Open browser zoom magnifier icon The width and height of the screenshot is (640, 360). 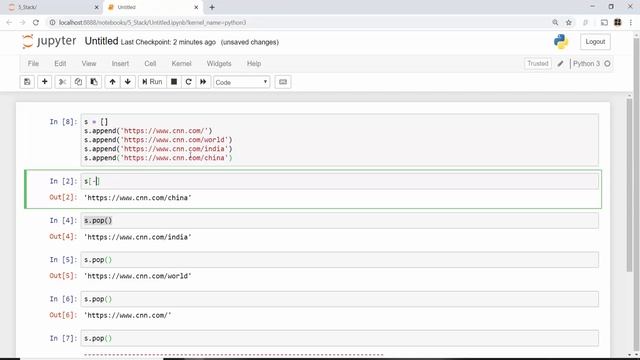[555, 22]
